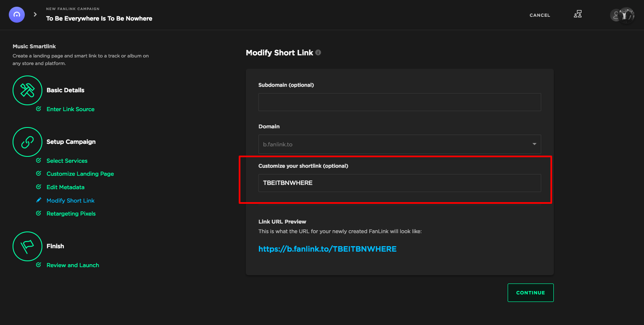The height and width of the screenshot is (325, 644).
Task: Click the breadcrumb chevron next to logo
Action: 36,15
